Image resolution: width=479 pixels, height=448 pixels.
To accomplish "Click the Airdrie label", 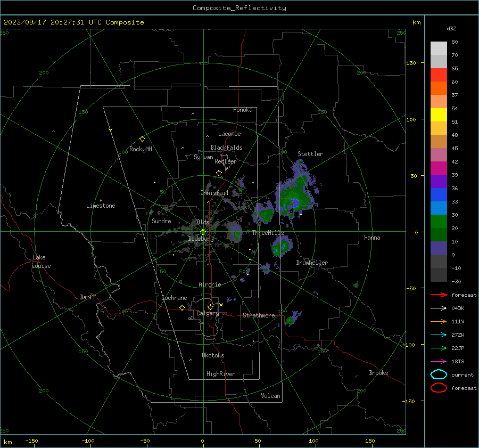I will [x=210, y=284].
